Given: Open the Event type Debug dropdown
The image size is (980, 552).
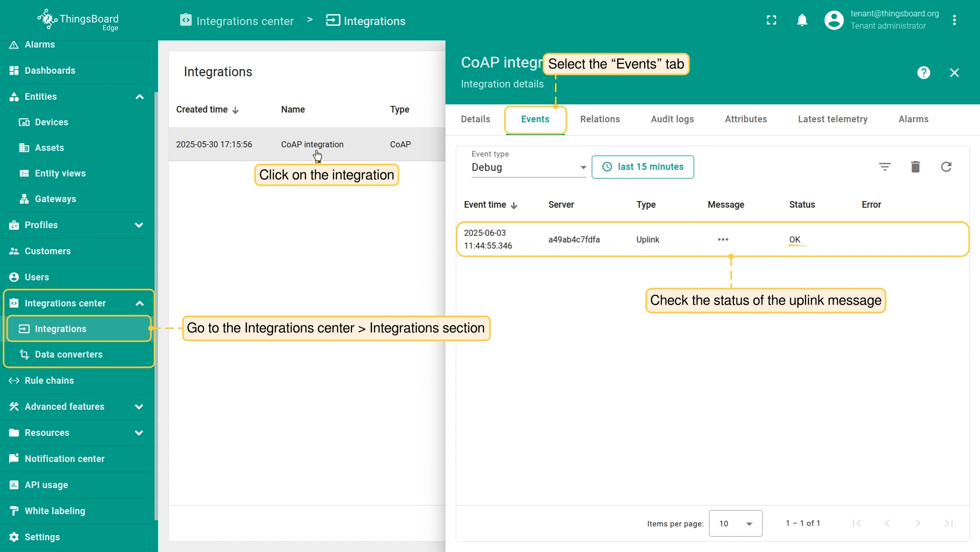Looking at the screenshot, I should 528,167.
